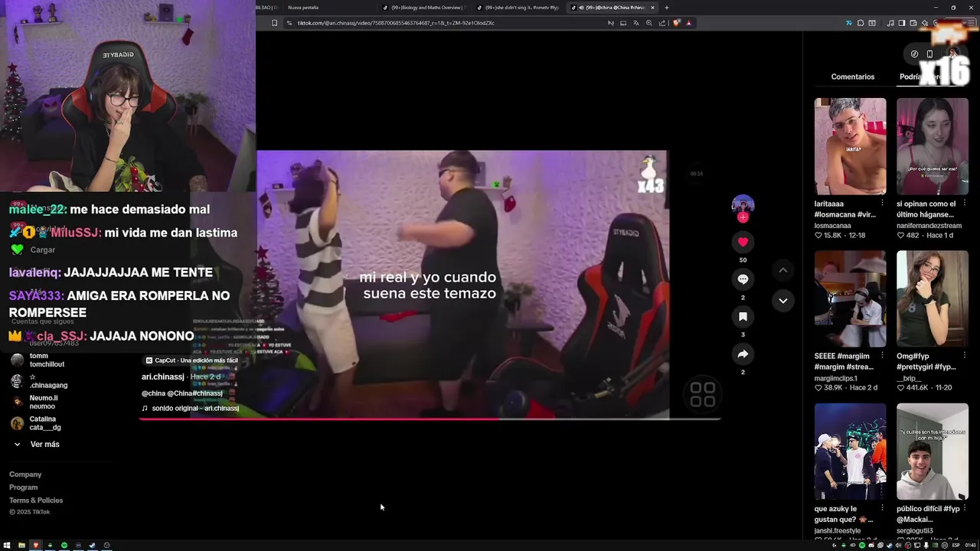Follow ari.chinassj via red plus avatar
Image resolution: width=980 pixels, height=551 pixels.
(743, 217)
